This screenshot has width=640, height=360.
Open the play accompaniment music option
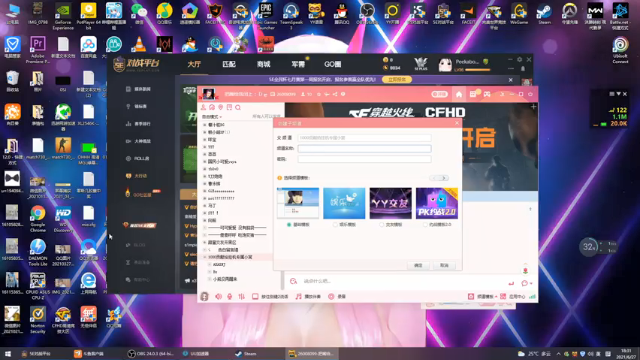pos(308,296)
